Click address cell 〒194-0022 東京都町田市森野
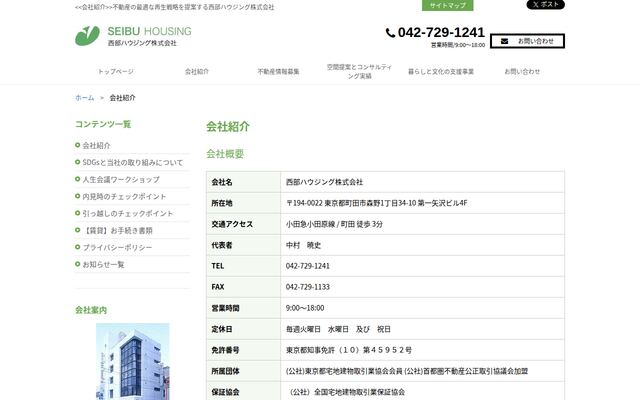This screenshot has height=400, width=640. click(422, 203)
